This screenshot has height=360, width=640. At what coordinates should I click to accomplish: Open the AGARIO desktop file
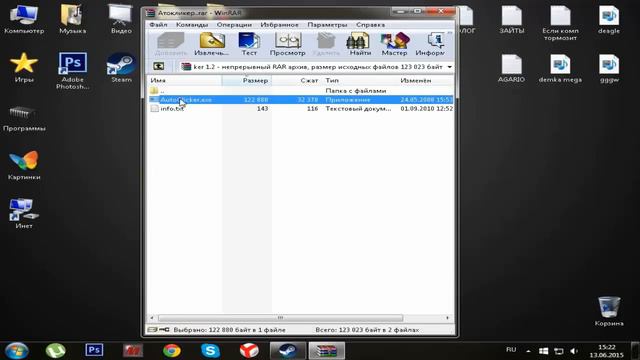[x=511, y=69]
